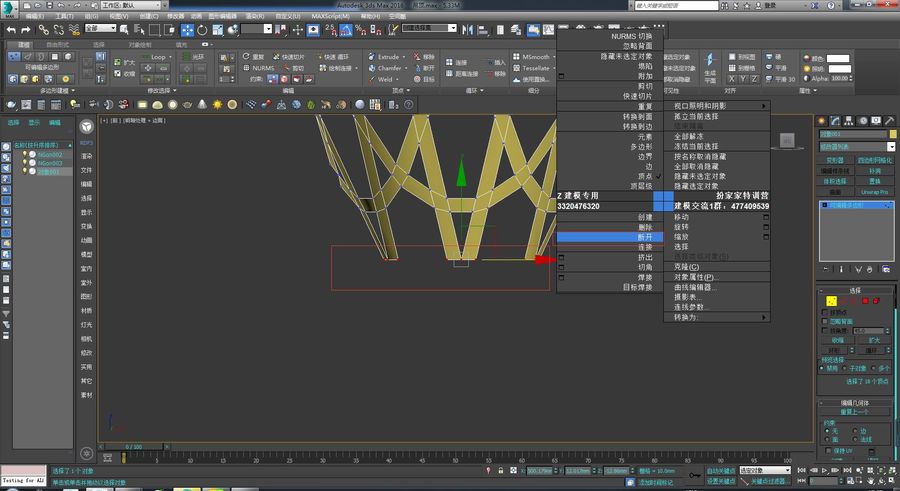900x491 pixels.
Task: Toggle 按顶点 checkbox in selection rollout
Action: point(825,312)
